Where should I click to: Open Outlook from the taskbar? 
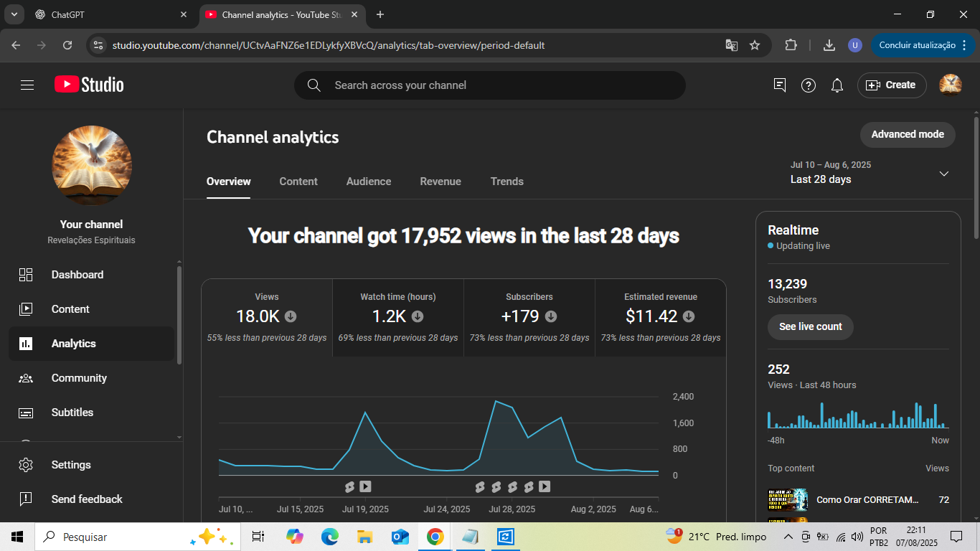pyautogui.click(x=400, y=537)
